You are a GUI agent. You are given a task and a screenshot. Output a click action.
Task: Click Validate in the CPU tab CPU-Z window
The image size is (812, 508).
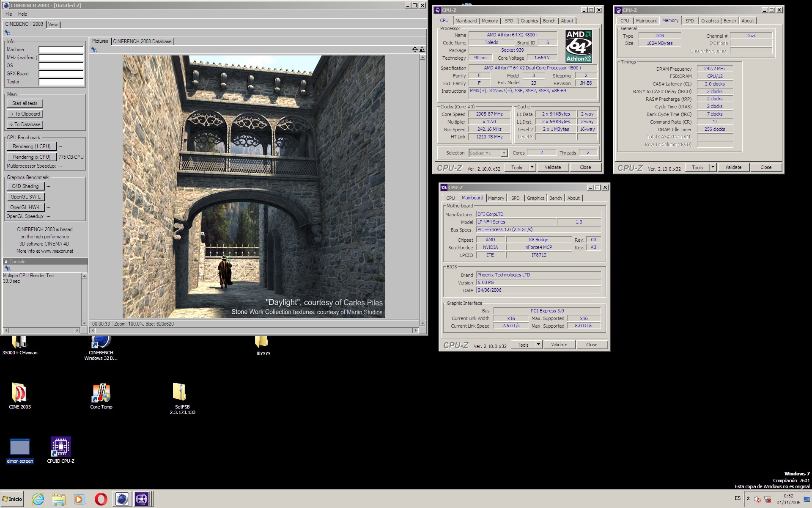[553, 167]
